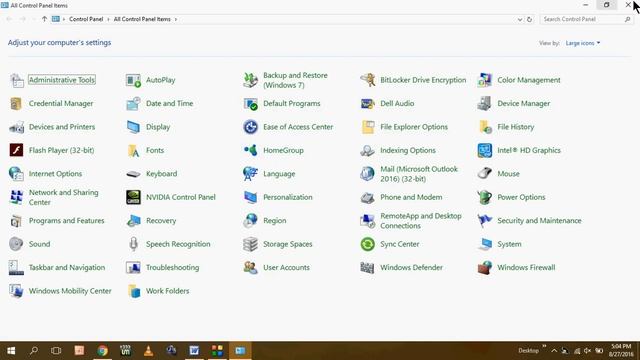
Task: Switch to Google Chrome on the taskbar
Action: pos(102,351)
